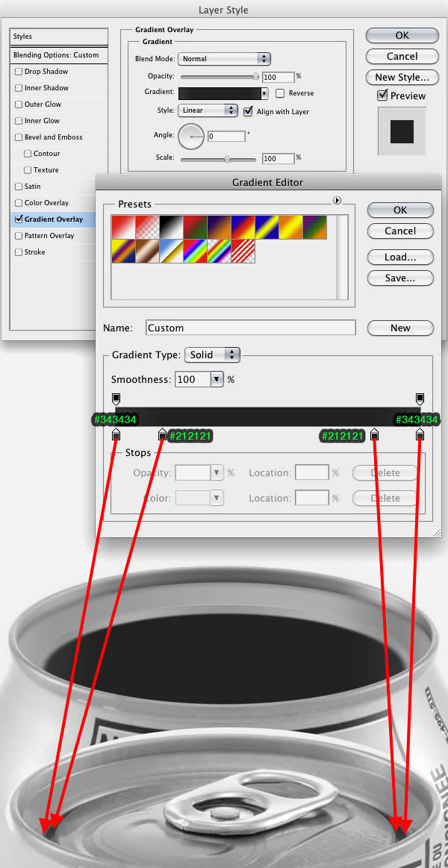The height and width of the screenshot is (868, 448).
Task: Open the presets panel flyout menu arrow
Action: coord(337,200)
